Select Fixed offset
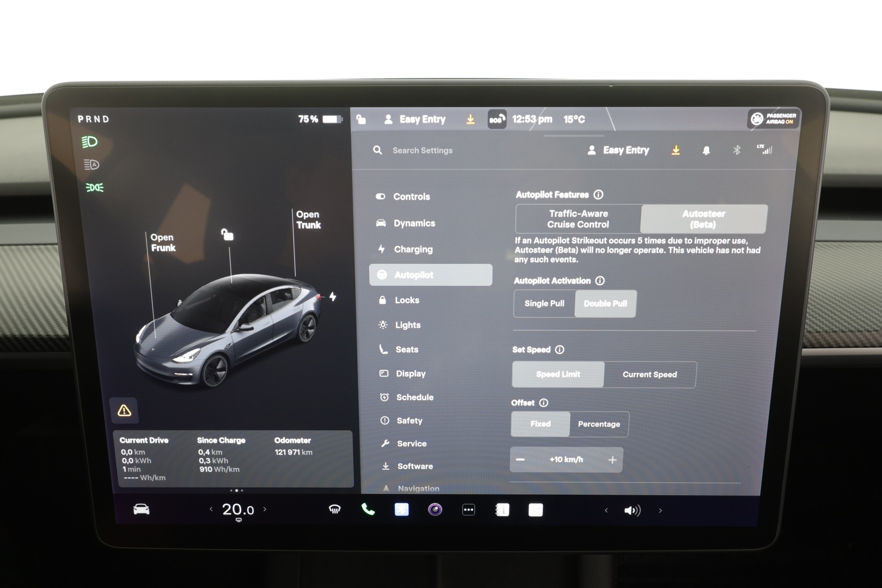 coord(541,424)
